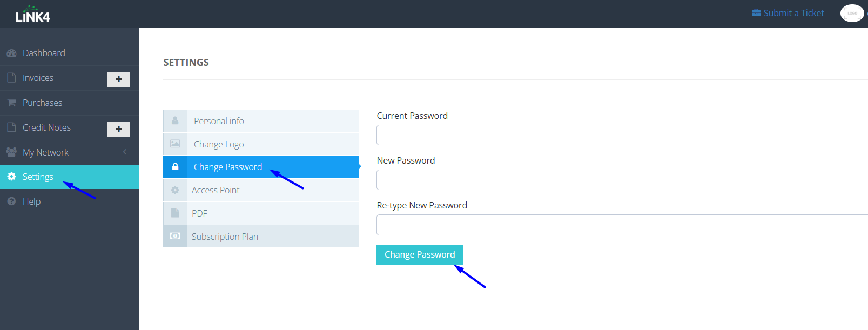Click the Subscription Plan money icon
The width and height of the screenshot is (868, 330).
tap(175, 237)
